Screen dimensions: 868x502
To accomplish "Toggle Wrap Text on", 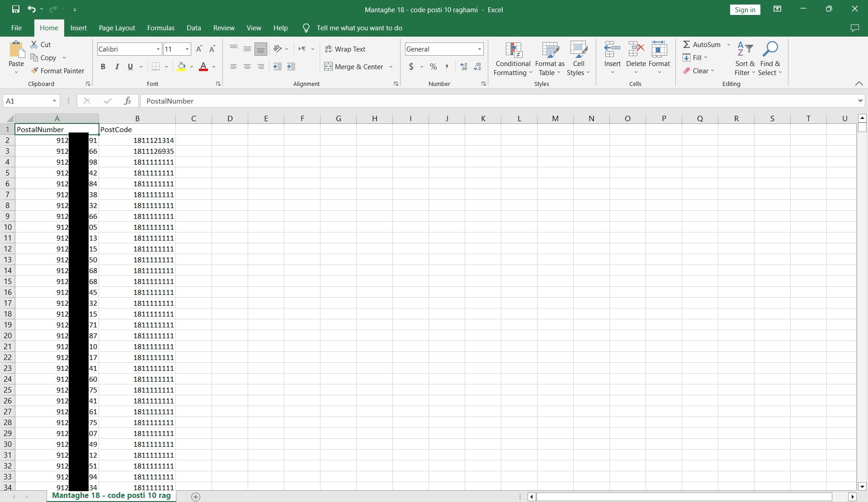I will [x=345, y=49].
